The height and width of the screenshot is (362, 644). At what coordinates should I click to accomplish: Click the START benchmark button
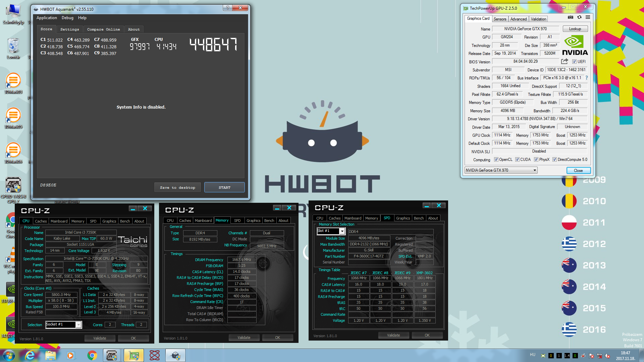224,187
